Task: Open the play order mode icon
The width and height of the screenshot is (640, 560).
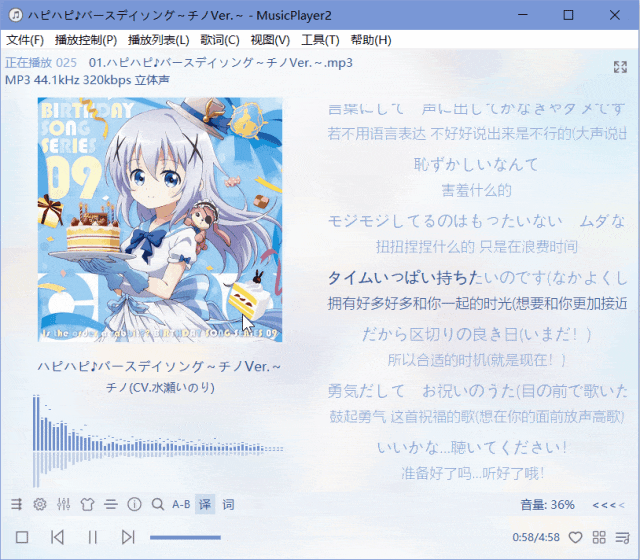Action: [16, 504]
